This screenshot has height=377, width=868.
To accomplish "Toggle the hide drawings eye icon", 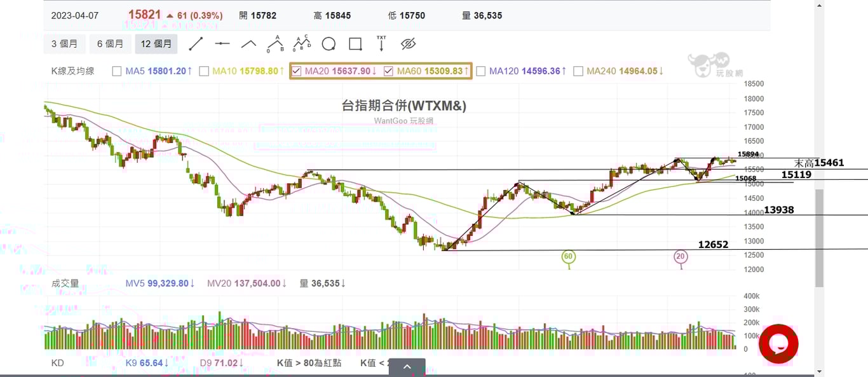I will tap(408, 44).
